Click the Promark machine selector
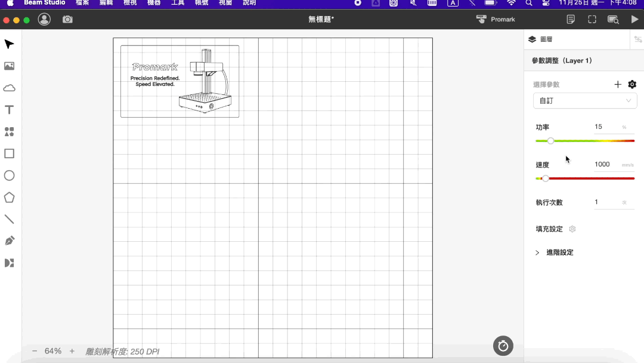644x363 pixels. [x=496, y=19]
